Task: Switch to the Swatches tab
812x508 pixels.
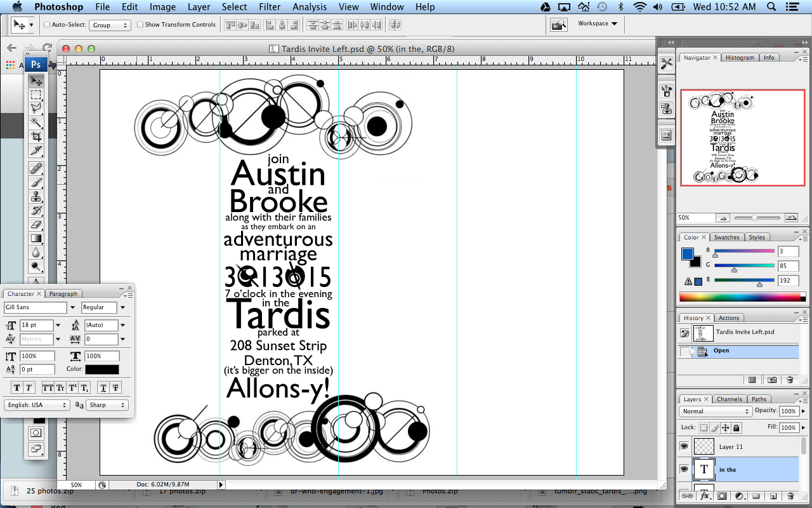Action: 726,237
